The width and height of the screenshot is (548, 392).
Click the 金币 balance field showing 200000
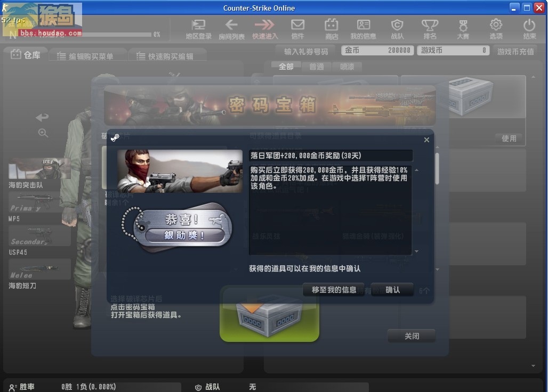377,50
